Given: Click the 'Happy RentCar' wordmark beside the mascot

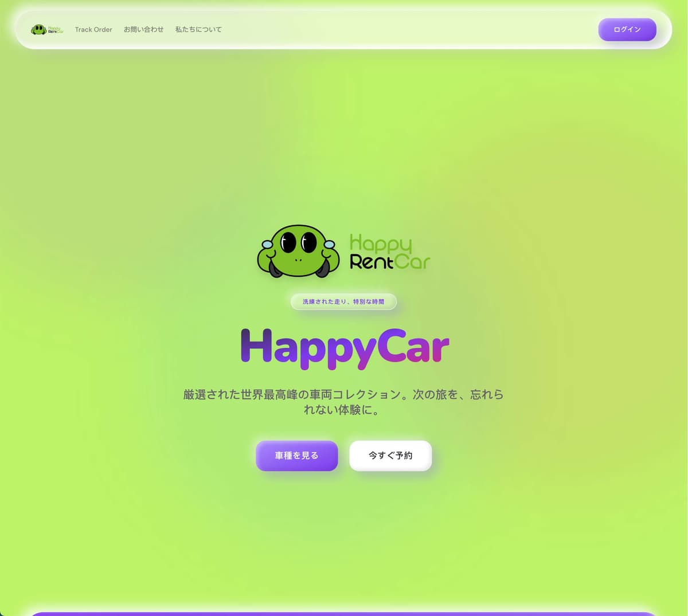Looking at the screenshot, I should pos(389,251).
